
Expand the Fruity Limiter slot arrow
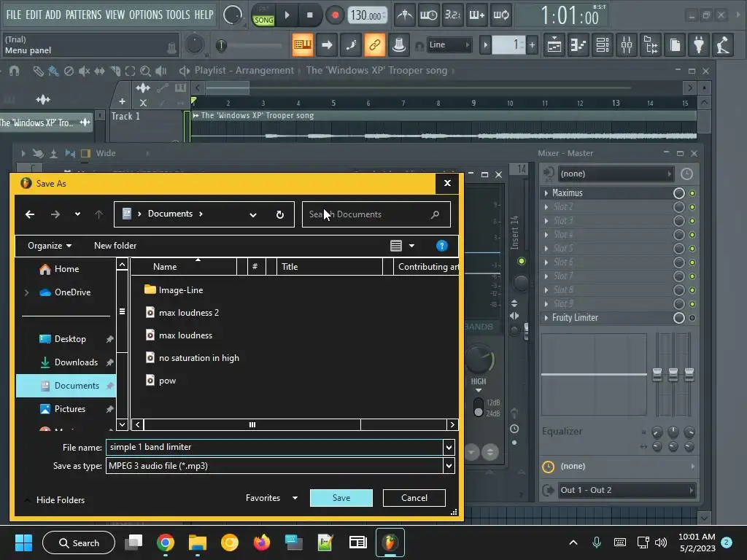[x=546, y=318]
